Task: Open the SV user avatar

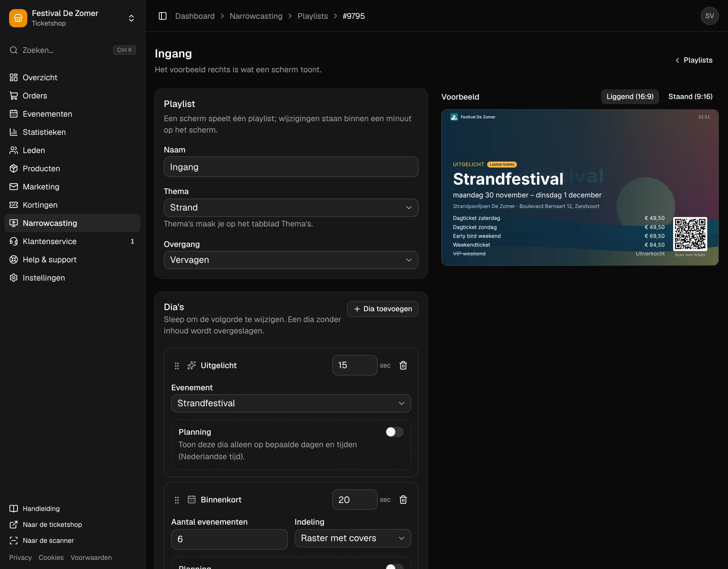Action: (709, 16)
